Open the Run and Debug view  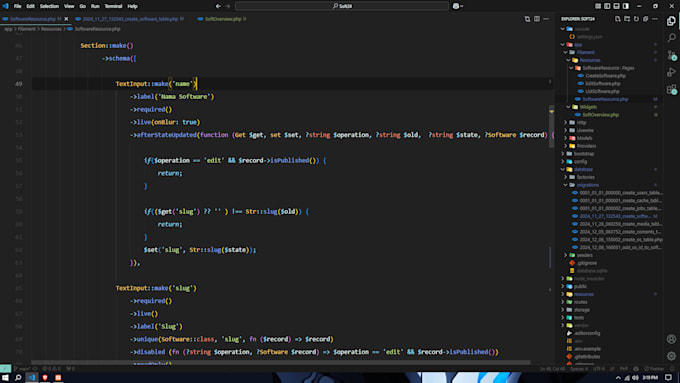pyautogui.click(x=671, y=72)
